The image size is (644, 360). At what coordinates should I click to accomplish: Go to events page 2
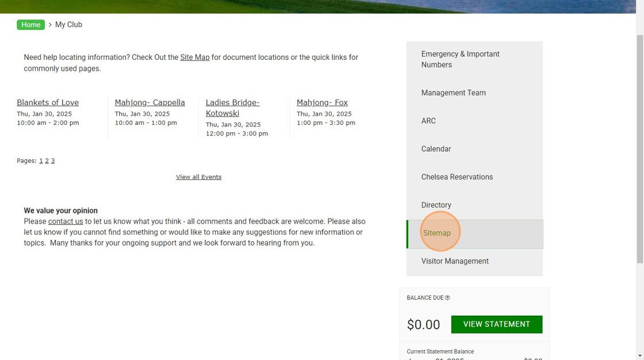47,161
